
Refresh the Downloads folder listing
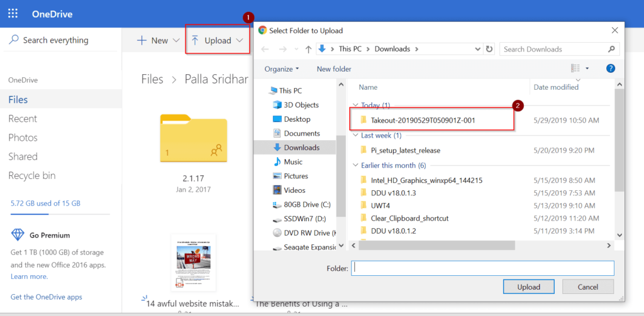click(x=489, y=49)
